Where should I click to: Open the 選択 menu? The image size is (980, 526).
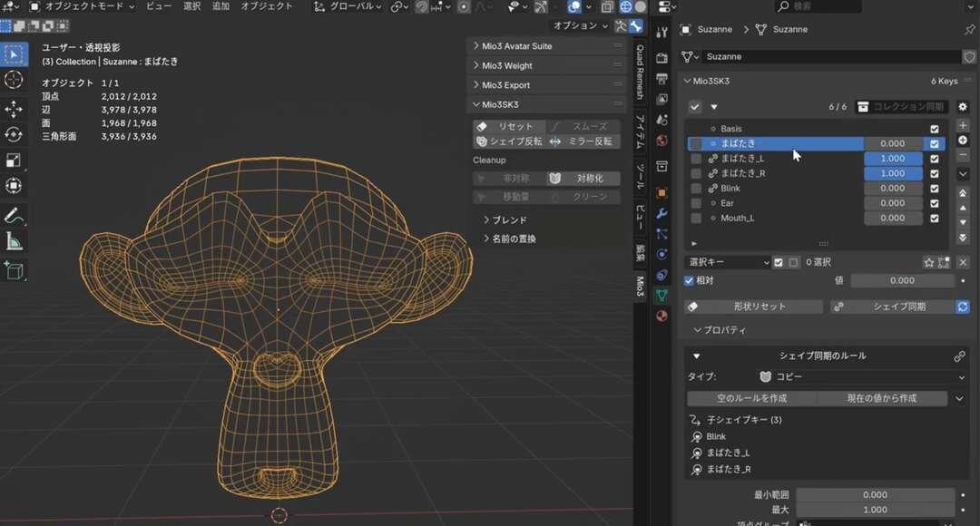pos(191,6)
